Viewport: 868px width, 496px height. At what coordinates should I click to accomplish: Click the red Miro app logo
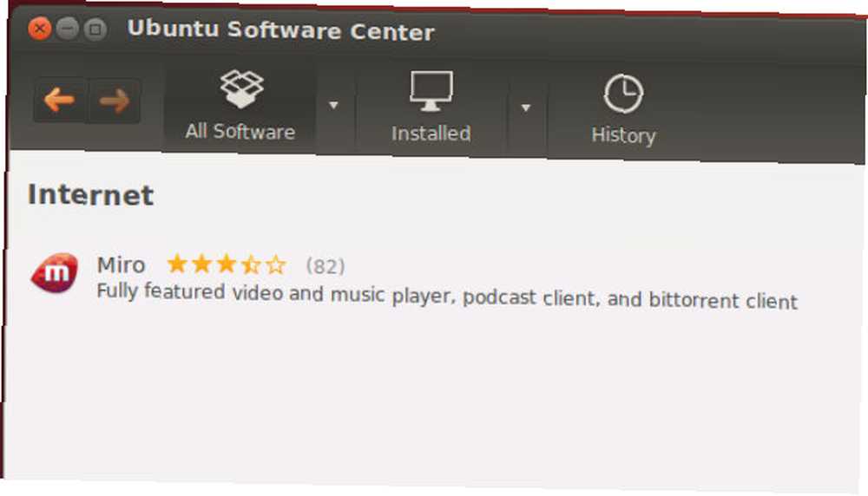pos(55,273)
